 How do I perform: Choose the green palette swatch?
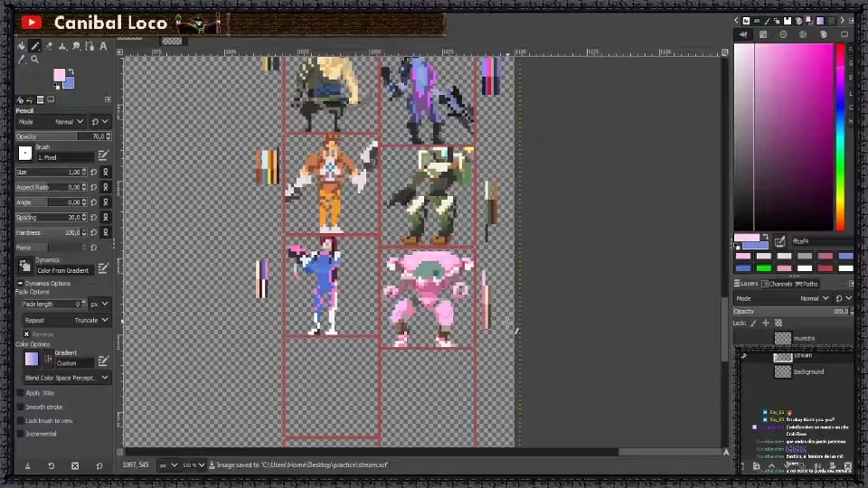tap(764, 268)
